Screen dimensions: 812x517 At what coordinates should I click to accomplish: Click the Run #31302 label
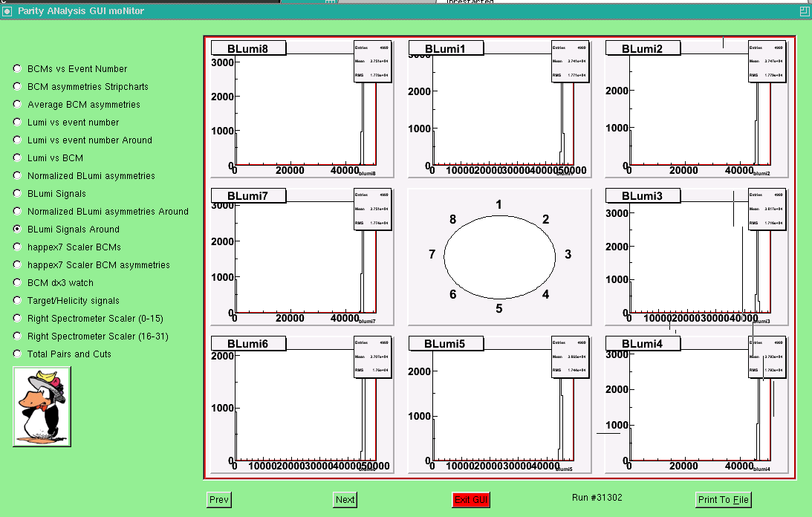click(597, 497)
